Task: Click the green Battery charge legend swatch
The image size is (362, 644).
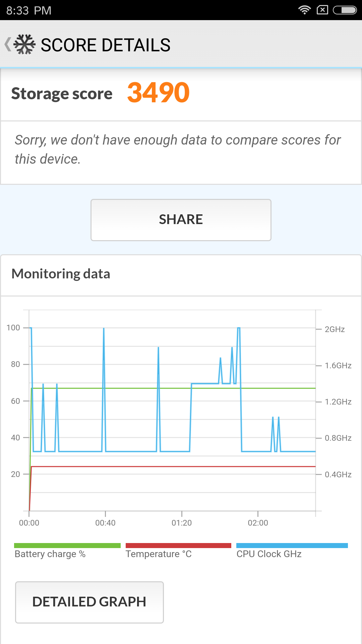Action: pyautogui.click(x=67, y=545)
